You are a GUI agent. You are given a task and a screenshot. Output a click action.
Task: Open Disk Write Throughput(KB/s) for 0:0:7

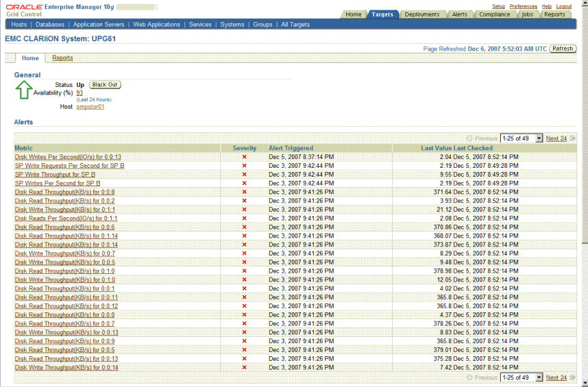coord(65,253)
